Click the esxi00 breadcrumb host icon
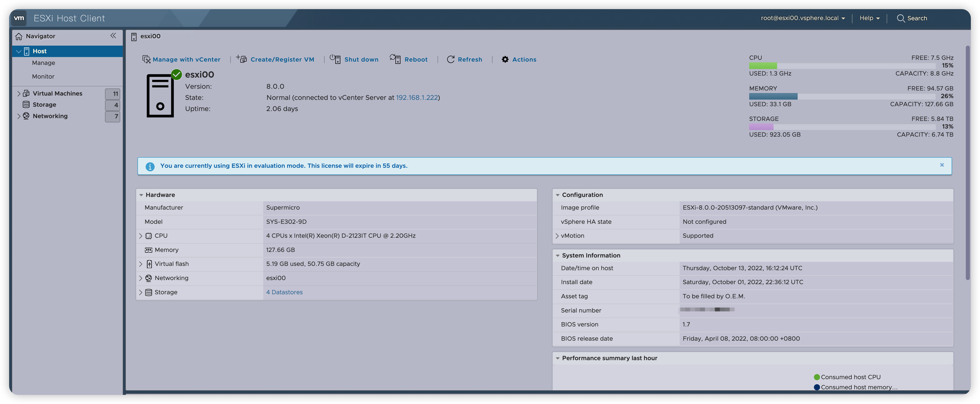Viewport: 980px width, 404px height. pyautogui.click(x=134, y=37)
